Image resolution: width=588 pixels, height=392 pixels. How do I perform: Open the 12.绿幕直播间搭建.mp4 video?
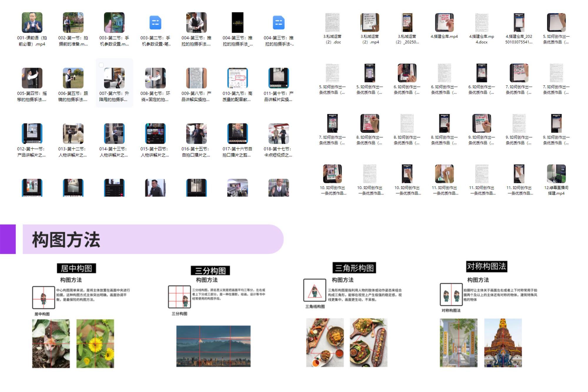click(556, 174)
